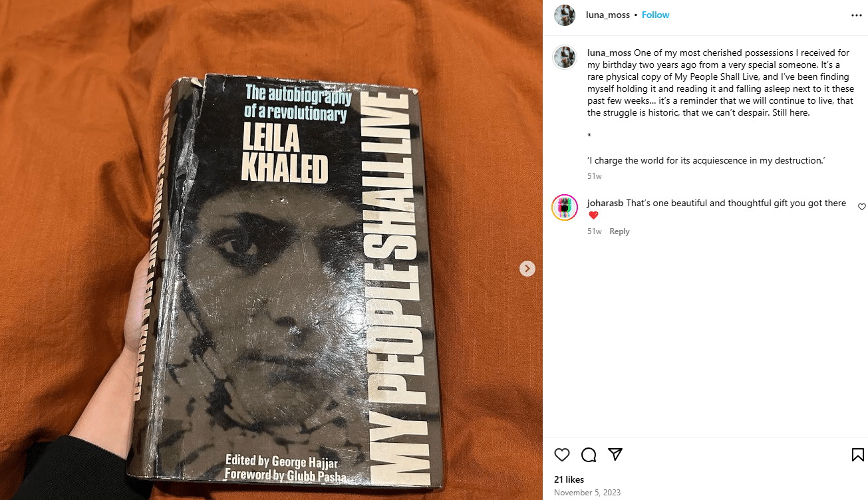
Task: Reply to joharasb's comment
Action: tap(619, 231)
